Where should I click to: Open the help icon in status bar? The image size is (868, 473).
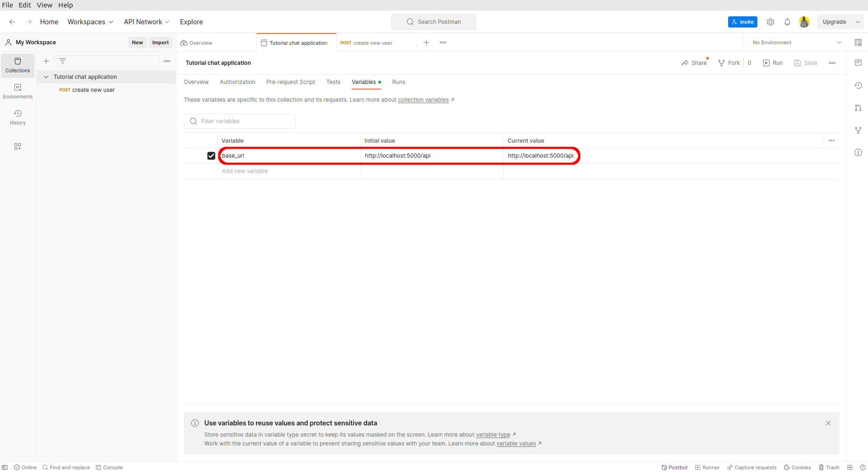863,467
